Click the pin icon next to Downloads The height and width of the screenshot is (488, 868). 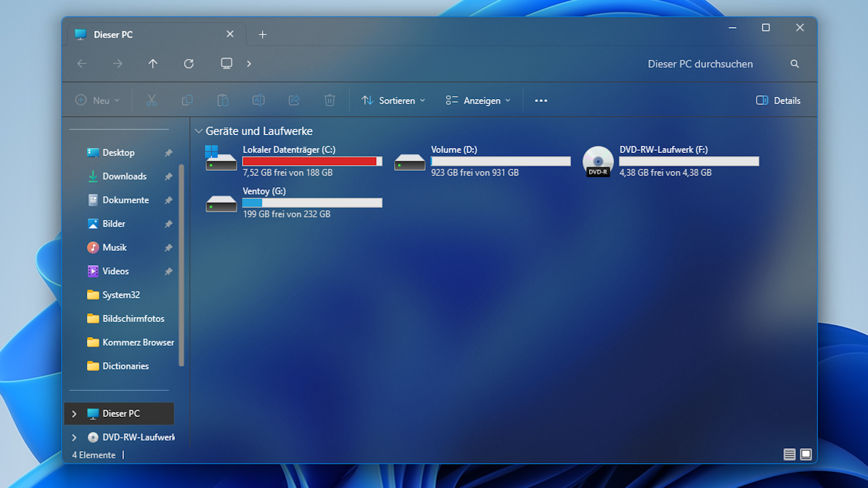pyautogui.click(x=169, y=176)
